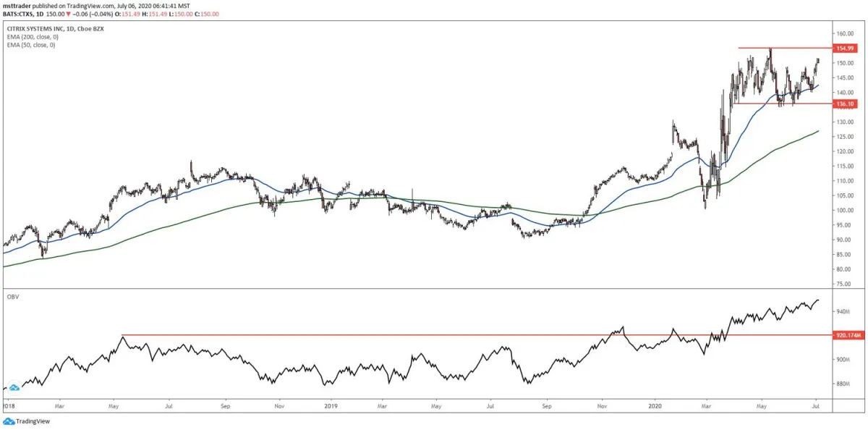
Task: Click the 80.00 price axis label
Action: click(844, 269)
